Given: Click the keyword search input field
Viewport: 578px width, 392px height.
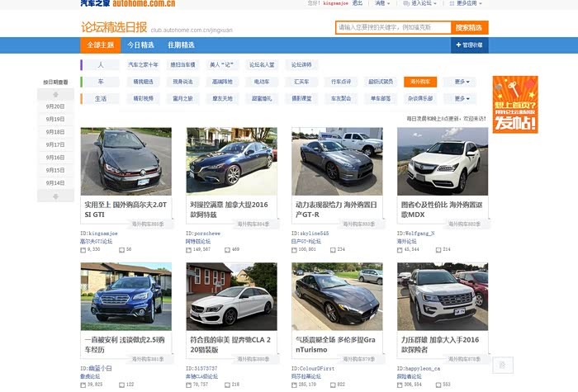Looking at the screenshot, I should click(x=393, y=27).
